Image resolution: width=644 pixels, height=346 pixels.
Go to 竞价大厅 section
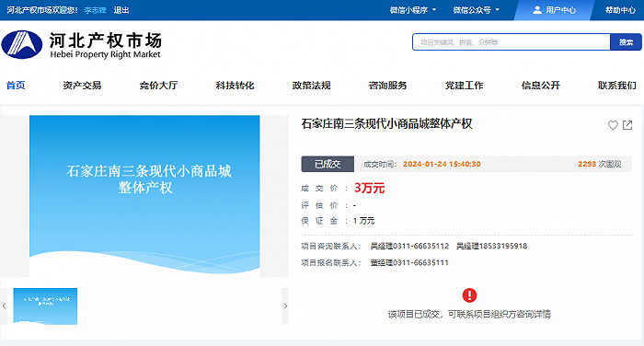pos(158,85)
